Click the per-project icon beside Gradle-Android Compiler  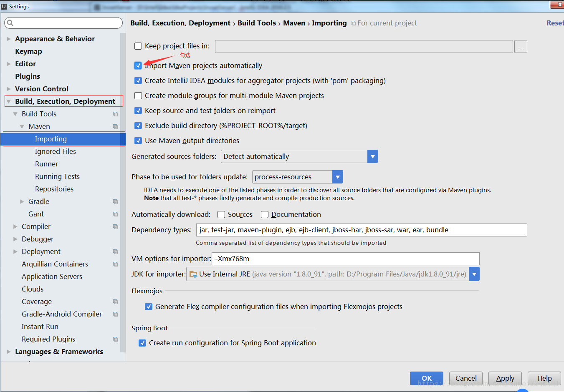(x=116, y=314)
